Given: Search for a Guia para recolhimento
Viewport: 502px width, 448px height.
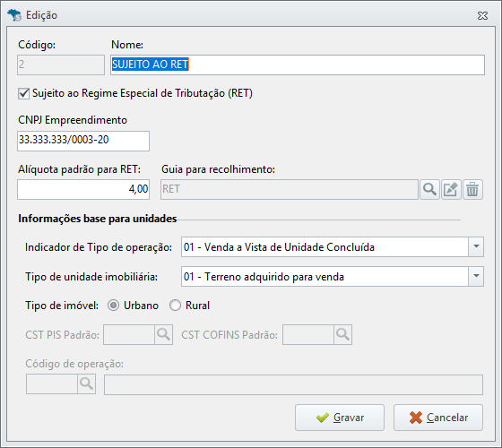Looking at the screenshot, I should 429,189.
